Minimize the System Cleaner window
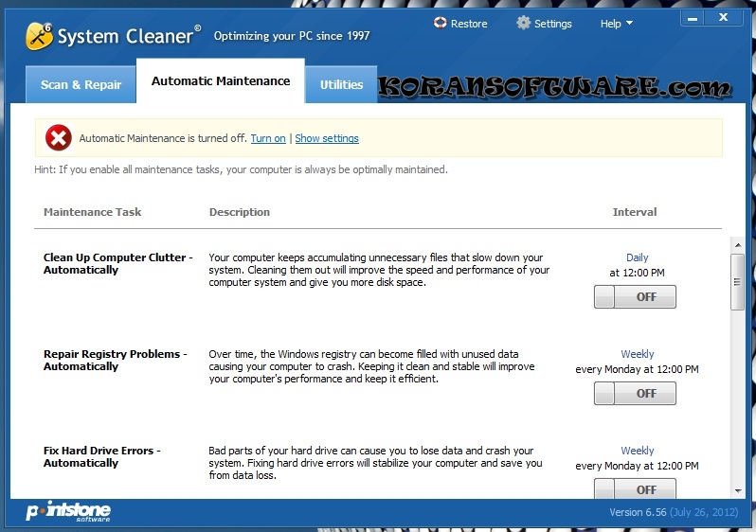 click(x=693, y=18)
